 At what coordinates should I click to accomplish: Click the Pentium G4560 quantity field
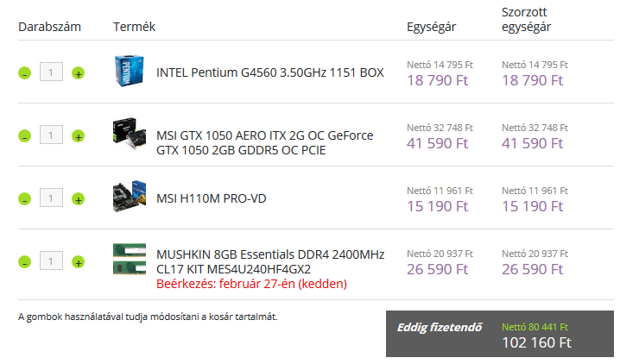[51, 72]
